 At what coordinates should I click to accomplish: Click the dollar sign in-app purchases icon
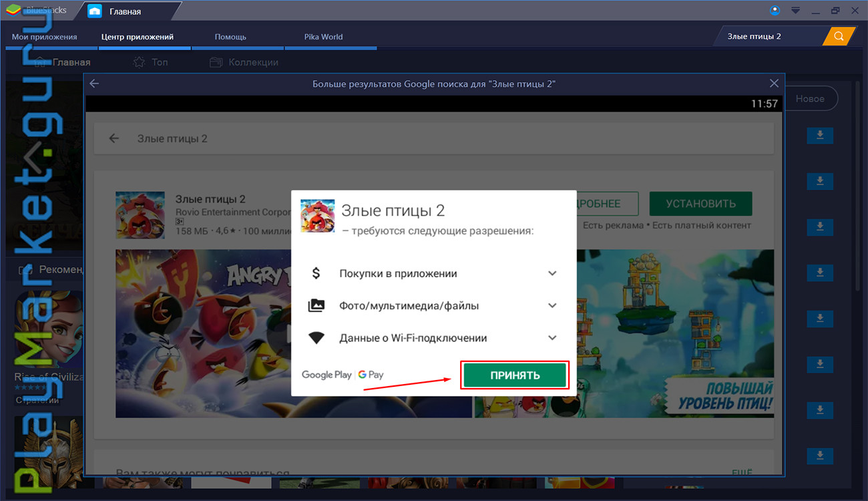click(x=316, y=273)
